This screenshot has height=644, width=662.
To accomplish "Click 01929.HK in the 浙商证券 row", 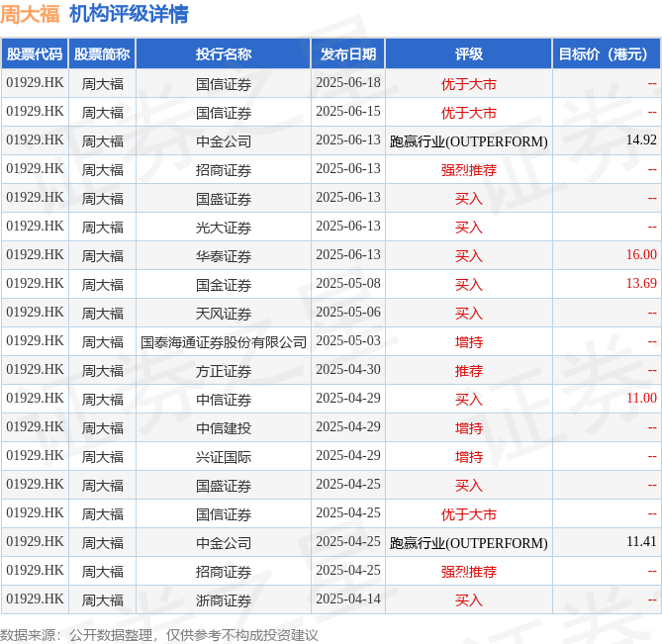I will (35, 599).
